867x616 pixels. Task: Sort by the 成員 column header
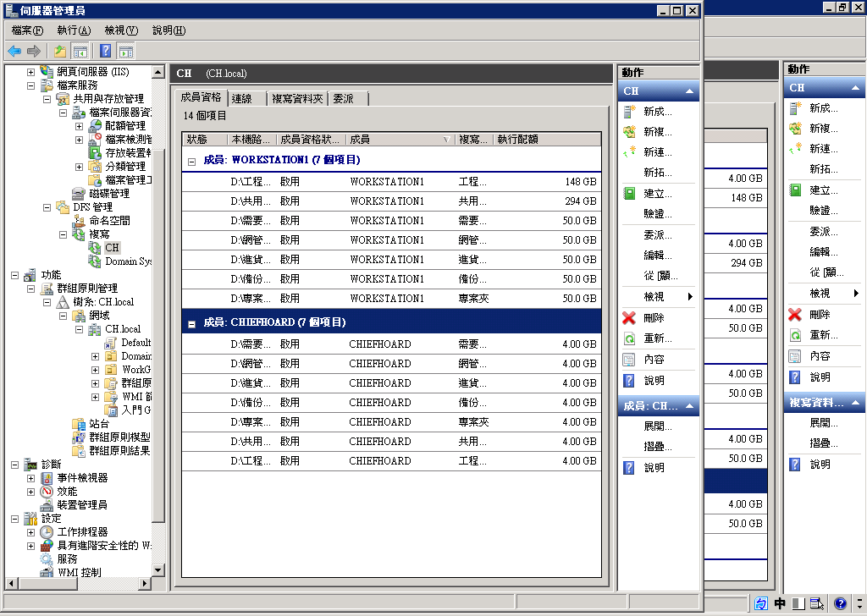400,140
